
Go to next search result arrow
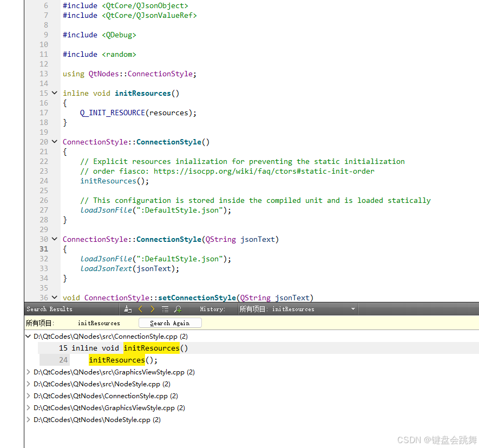tap(152, 309)
